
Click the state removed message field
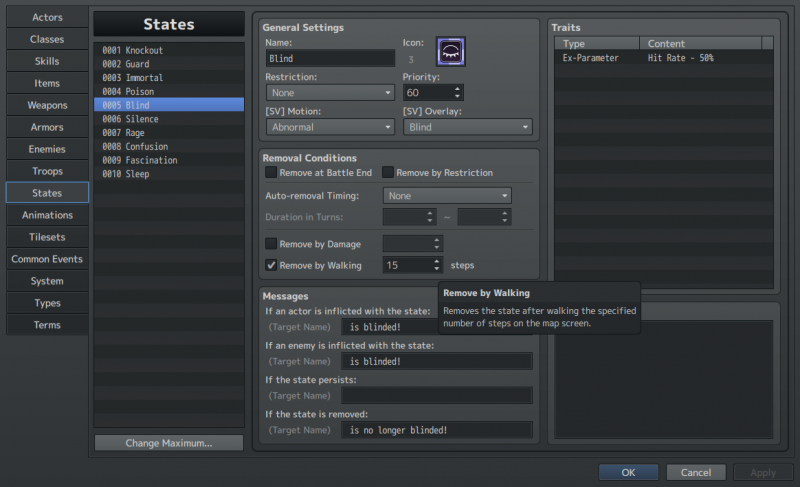(437, 430)
